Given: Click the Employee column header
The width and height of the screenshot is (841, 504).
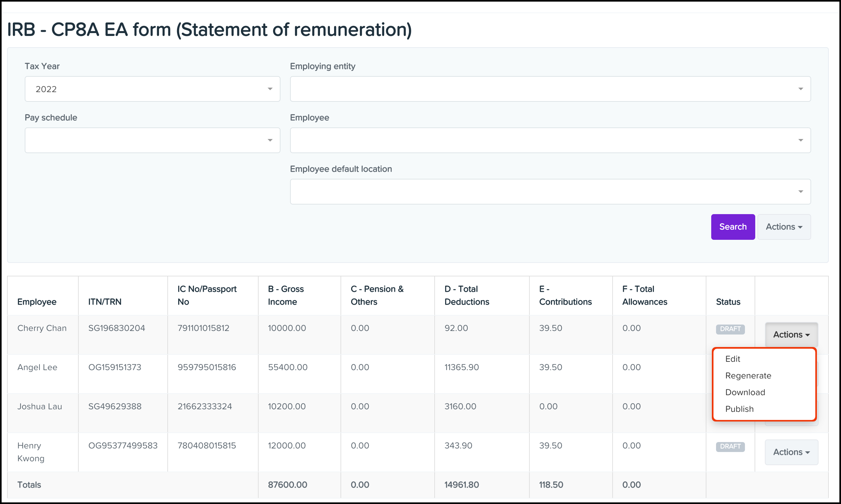Looking at the screenshot, I should [37, 301].
